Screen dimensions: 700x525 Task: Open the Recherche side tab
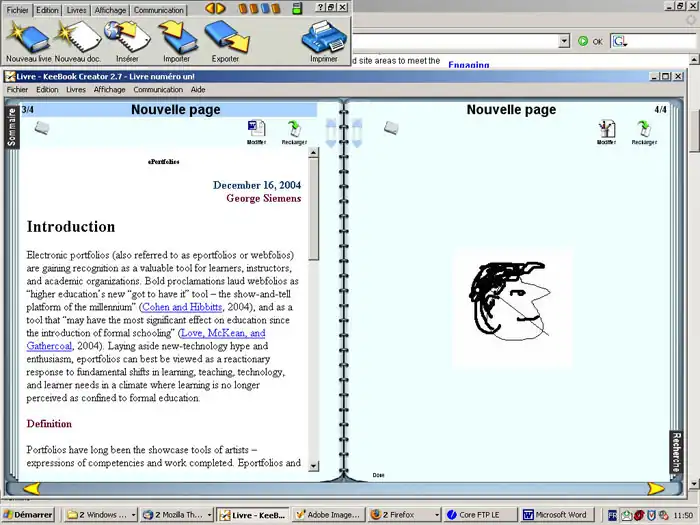676,452
